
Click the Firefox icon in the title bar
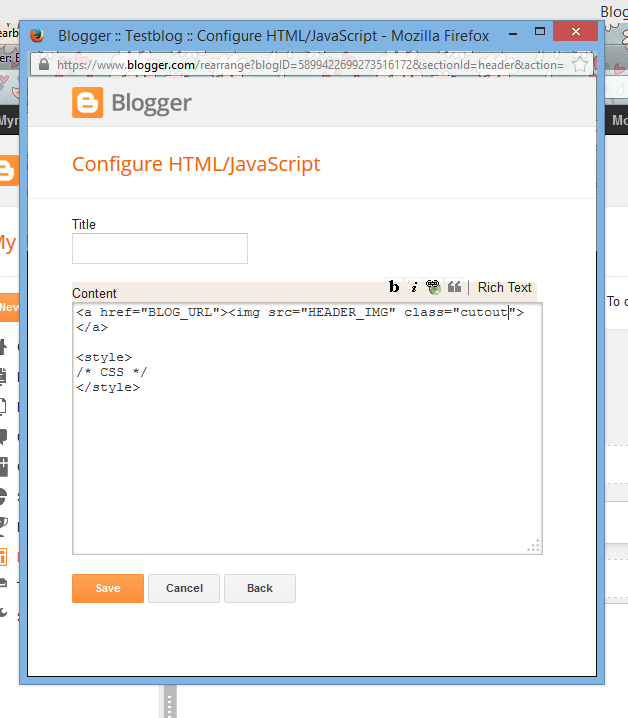(x=37, y=35)
